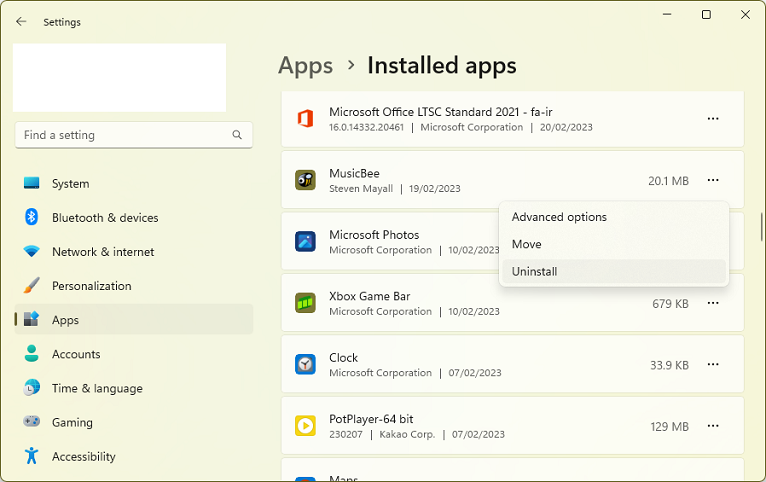Open the Accessibility label

(84, 457)
